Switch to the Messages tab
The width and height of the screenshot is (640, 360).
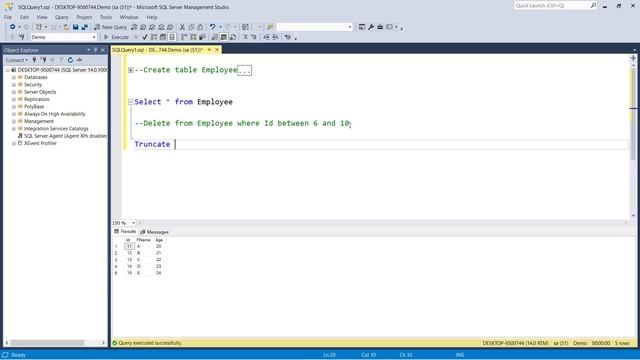tap(155, 232)
